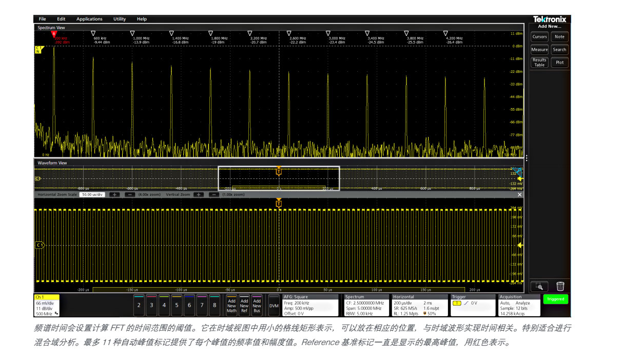Toggle channel 2 on
Image resolution: width=641 pixels, height=364 pixels.
pos(139,305)
